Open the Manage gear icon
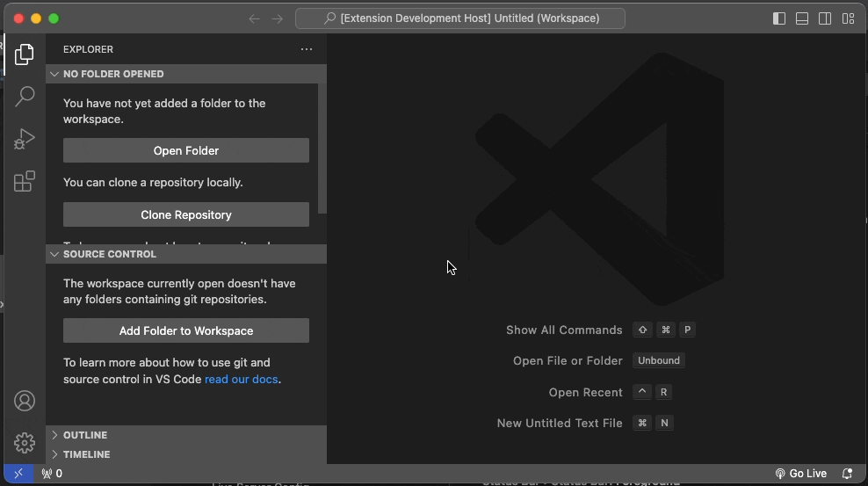Screen dimensions: 868x486 click(25, 443)
